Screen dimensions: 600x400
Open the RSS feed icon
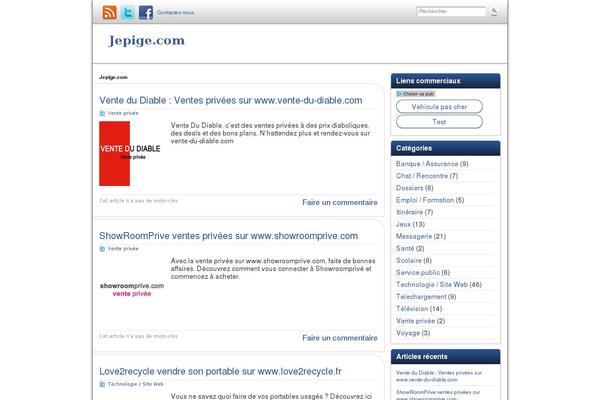[x=109, y=13]
